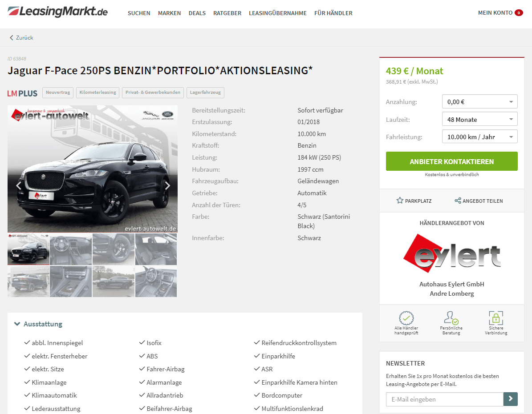
Task: Show the next car photo arrow
Action: (x=167, y=186)
